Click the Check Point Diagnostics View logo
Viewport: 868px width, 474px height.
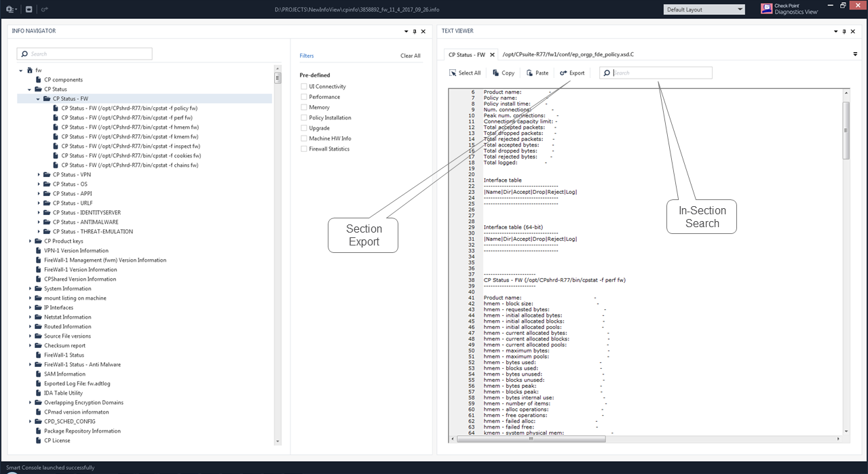(x=789, y=9)
